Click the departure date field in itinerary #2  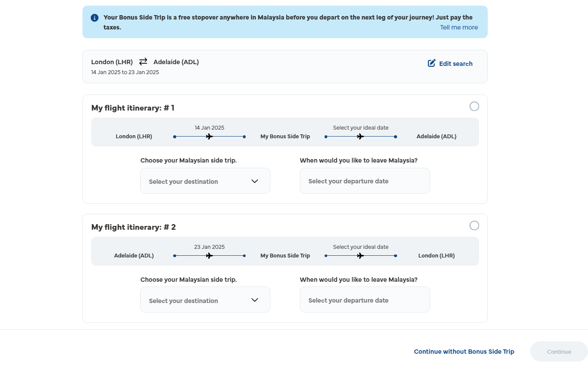pyautogui.click(x=365, y=300)
